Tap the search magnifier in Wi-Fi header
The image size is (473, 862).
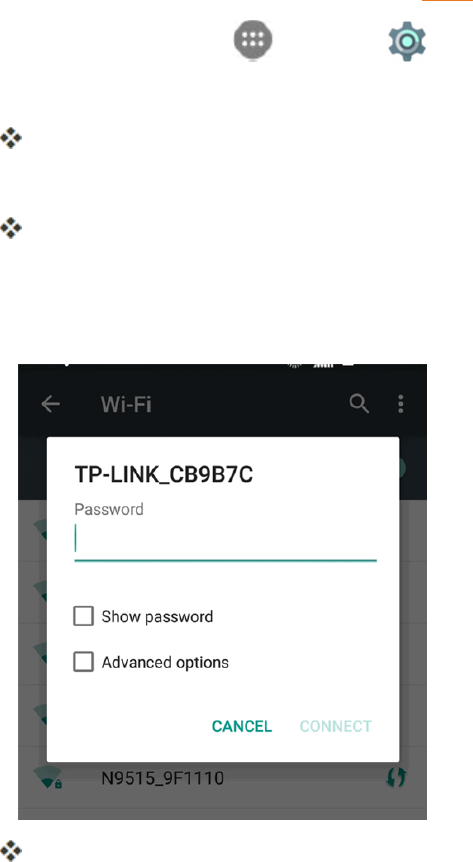pyautogui.click(x=359, y=404)
